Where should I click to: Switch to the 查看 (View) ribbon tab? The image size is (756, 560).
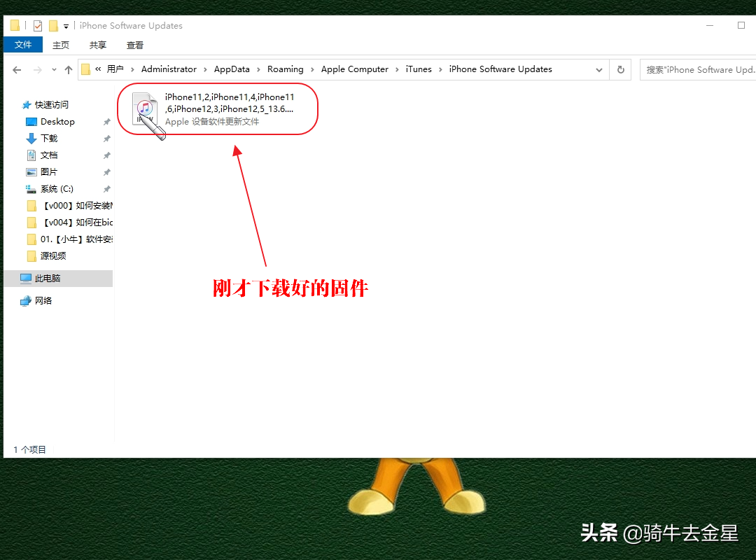click(134, 44)
